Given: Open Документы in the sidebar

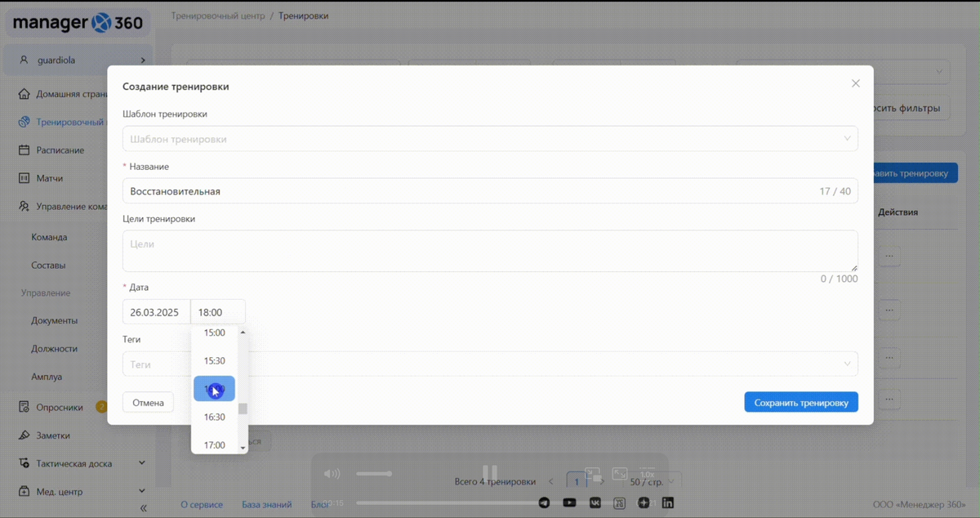Looking at the screenshot, I should coord(54,320).
